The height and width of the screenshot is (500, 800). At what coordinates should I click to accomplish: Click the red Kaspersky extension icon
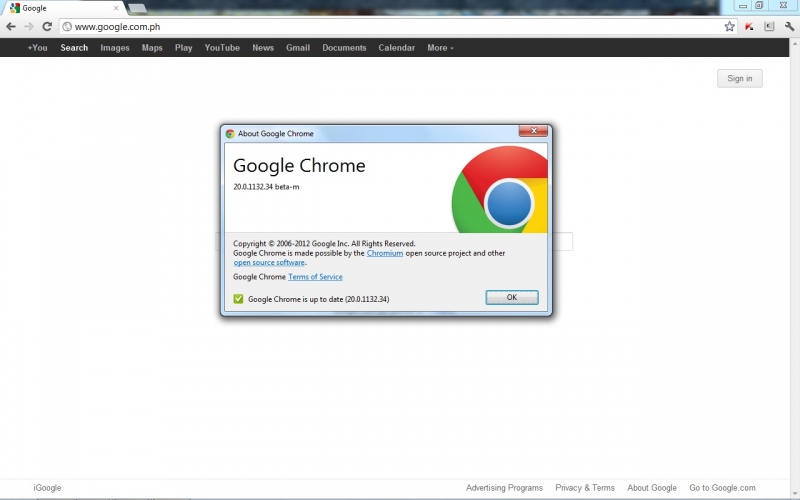tap(750, 27)
